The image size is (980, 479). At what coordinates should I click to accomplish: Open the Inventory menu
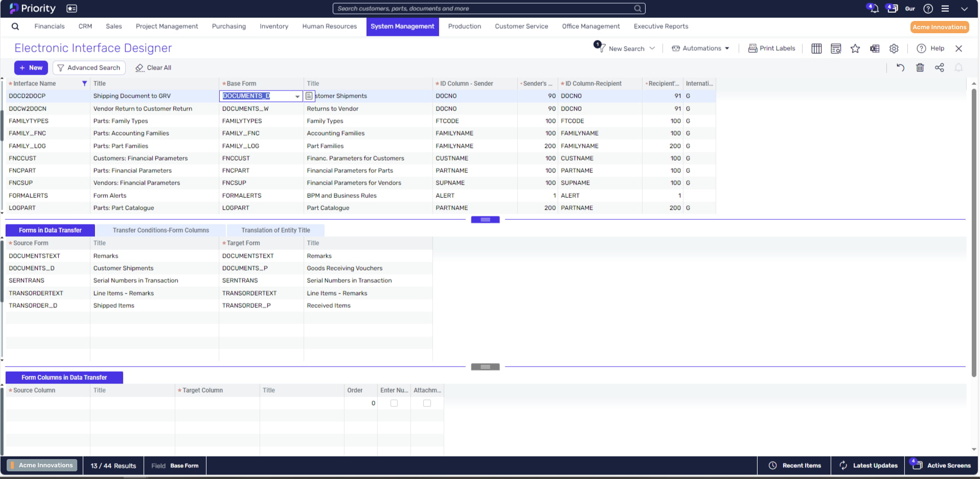(274, 27)
